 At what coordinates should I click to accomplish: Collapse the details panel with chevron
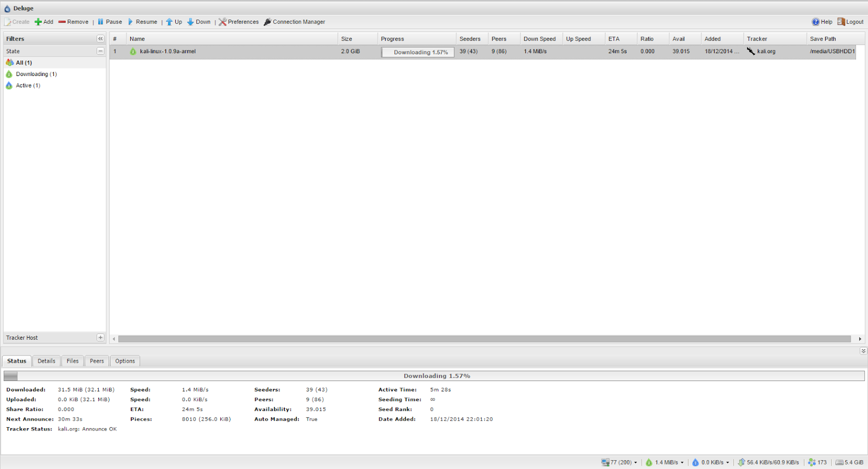point(863,351)
